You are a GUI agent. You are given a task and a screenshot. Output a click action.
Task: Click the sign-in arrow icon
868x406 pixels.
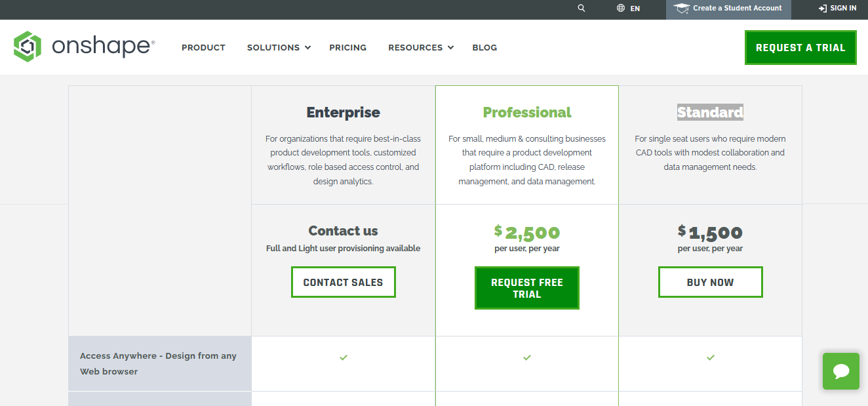click(822, 9)
